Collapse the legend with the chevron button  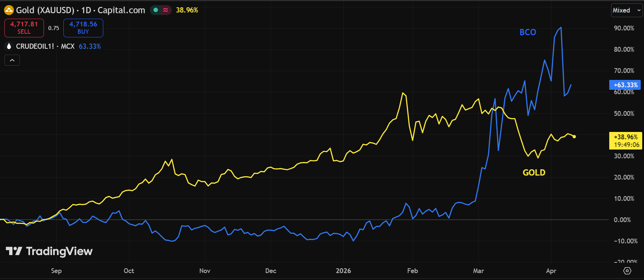tap(12, 60)
